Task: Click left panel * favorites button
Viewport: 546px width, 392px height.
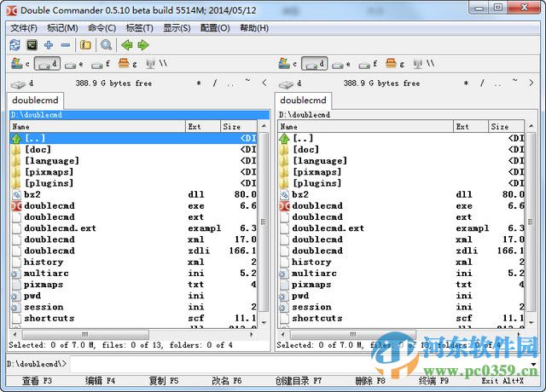Action: tap(199, 84)
